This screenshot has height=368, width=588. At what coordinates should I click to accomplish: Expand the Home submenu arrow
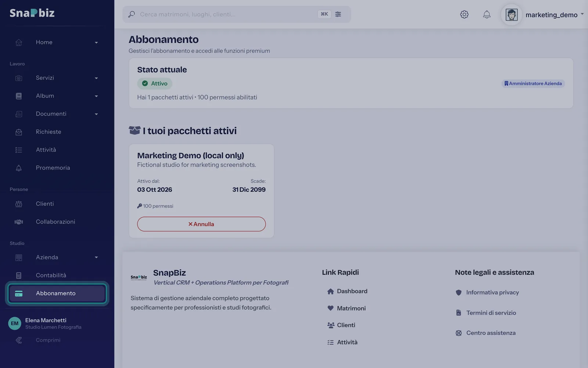pyautogui.click(x=96, y=43)
